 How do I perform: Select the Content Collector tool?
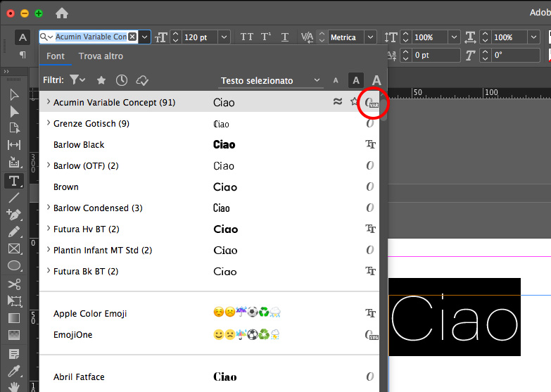pyautogui.click(x=14, y=162)
